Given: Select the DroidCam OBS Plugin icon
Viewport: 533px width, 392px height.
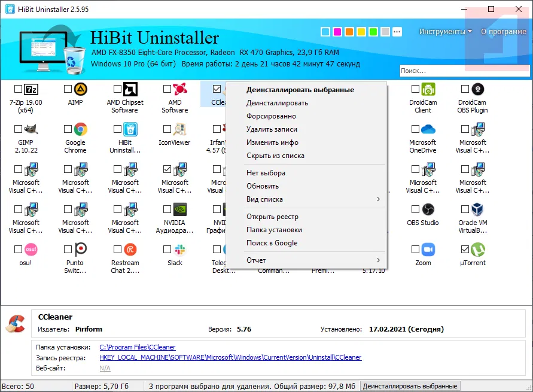Looking at the screenshot, I should (x=478, y=89).
